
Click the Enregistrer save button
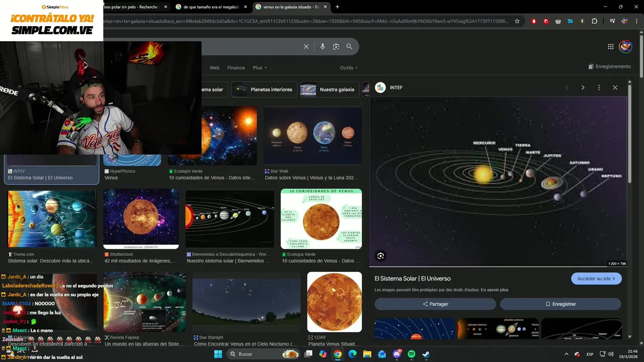[560, 304]
